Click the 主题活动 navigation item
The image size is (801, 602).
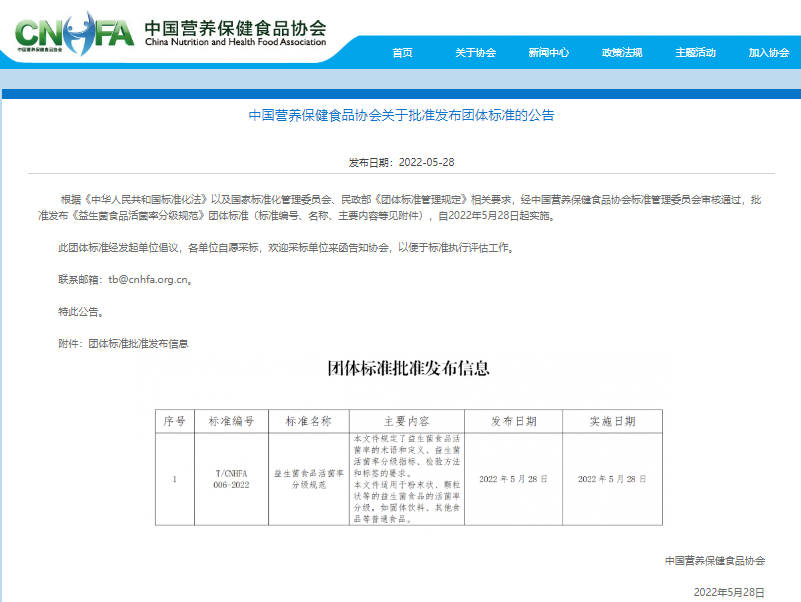click(x=695, y=53)
